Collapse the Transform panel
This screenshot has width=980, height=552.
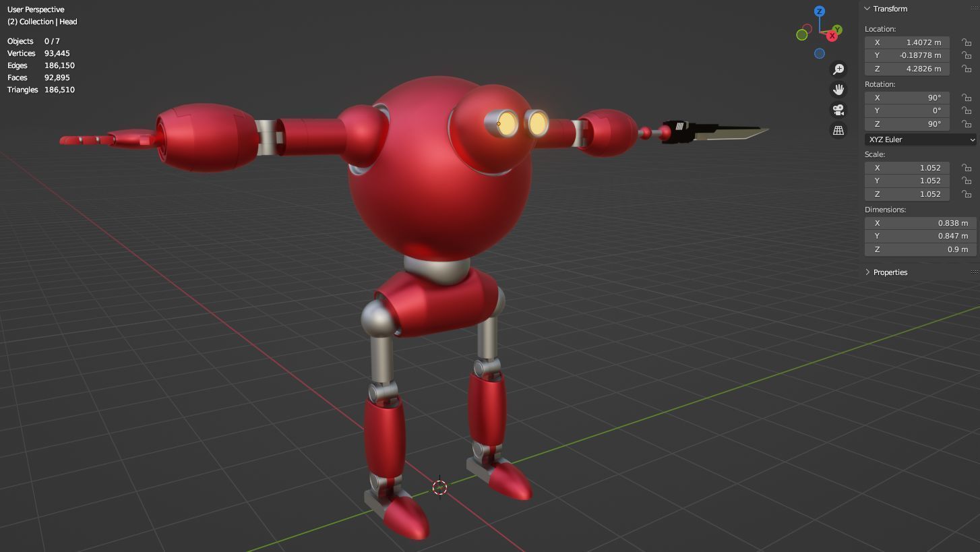(867, 9)
